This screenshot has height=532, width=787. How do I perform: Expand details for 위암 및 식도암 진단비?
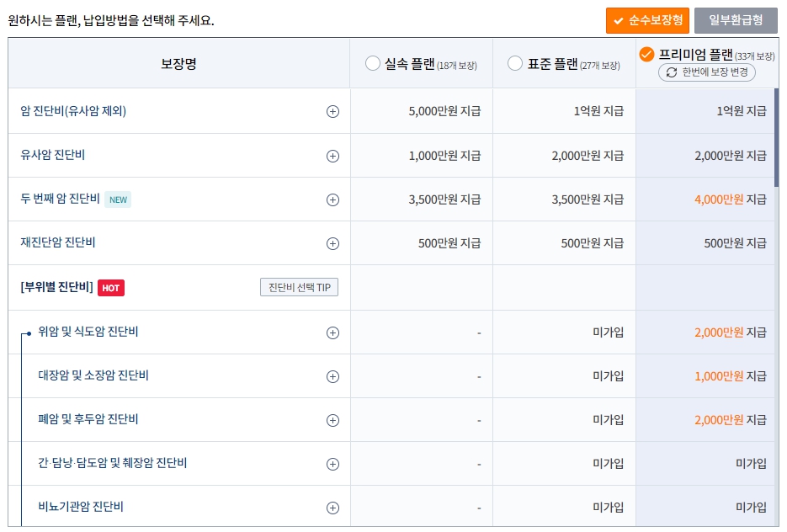click(332, 332)
